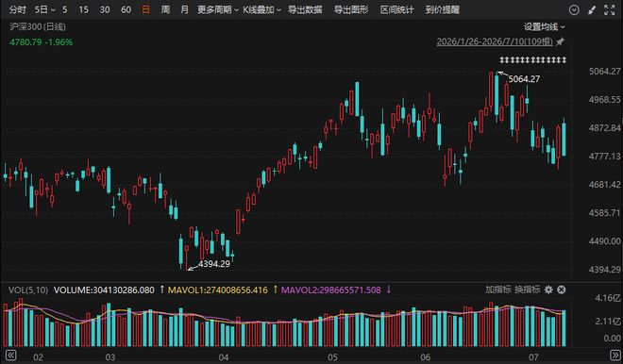Screen dimensions: 623x364
Task: Click month 03 on time axis
Action: pyautogui.click(x=110, y=356)
